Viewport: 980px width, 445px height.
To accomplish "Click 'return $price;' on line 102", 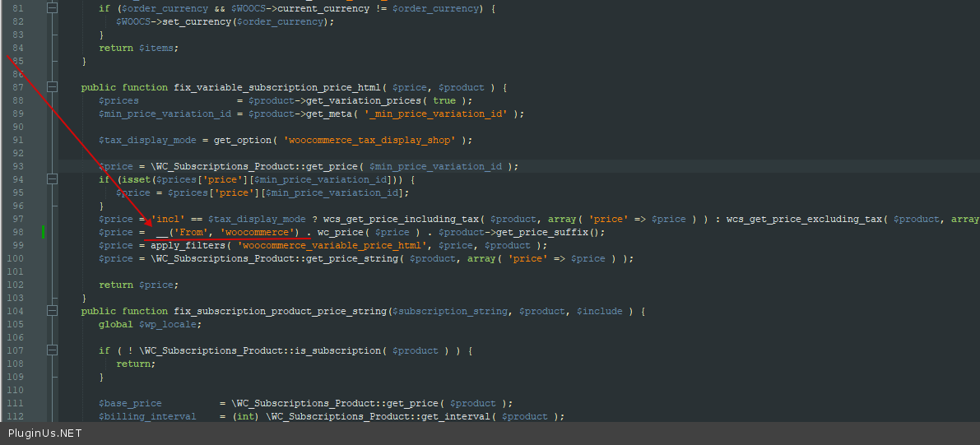I will [138, 285].
